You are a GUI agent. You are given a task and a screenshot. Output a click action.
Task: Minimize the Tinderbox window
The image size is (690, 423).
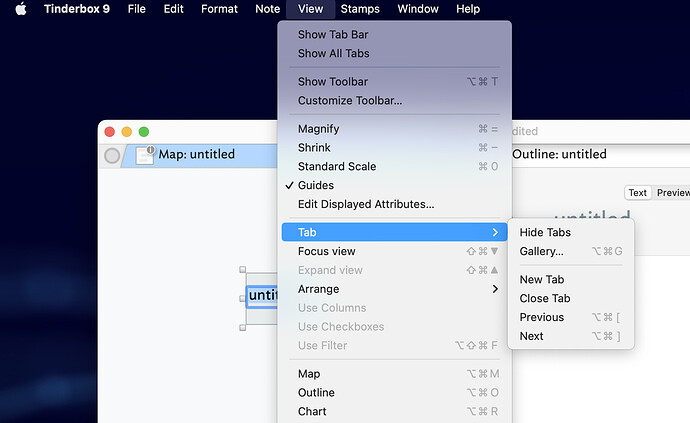coord(127,132)
